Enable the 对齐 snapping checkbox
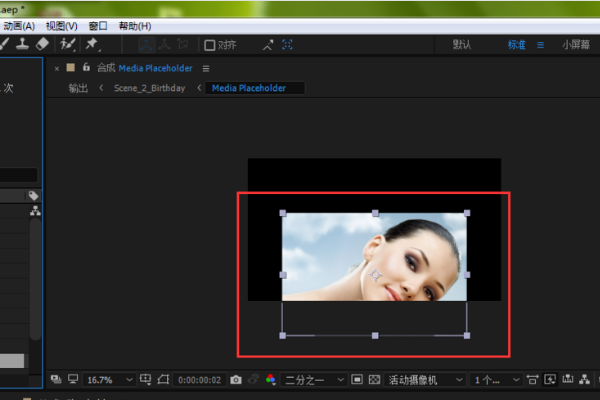The width and height of the screenshot is (600, 400). [x=210, y=45]
